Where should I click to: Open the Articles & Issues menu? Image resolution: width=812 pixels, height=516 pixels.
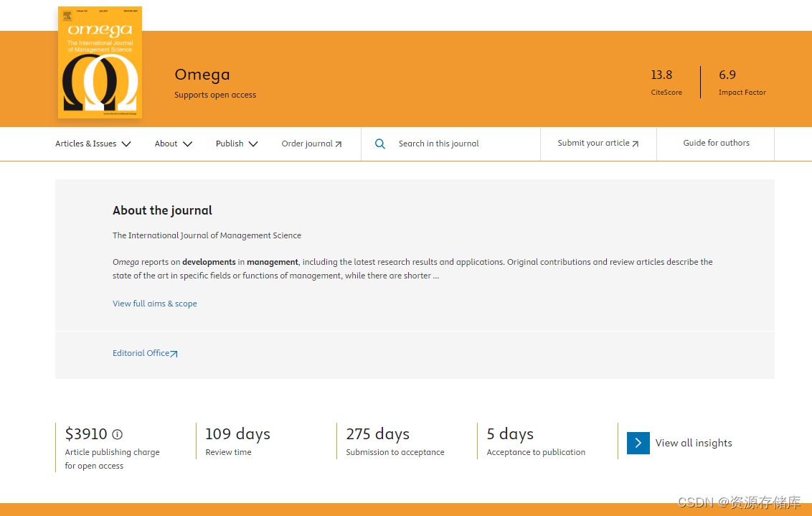(86, 144)
